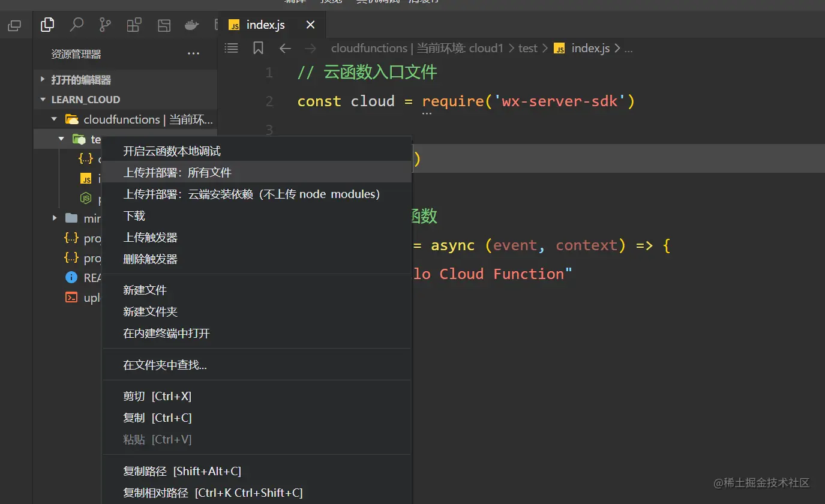Switch to the index.js tab

[271, 25]
